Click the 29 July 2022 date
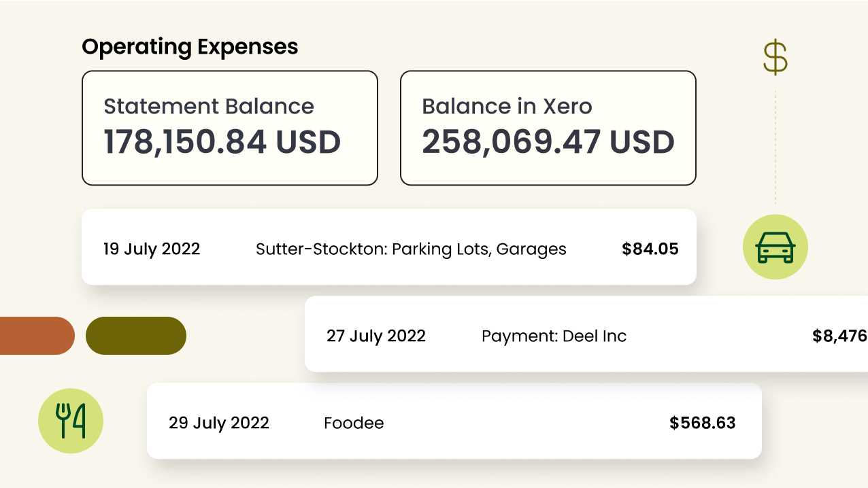 (219, 423)
